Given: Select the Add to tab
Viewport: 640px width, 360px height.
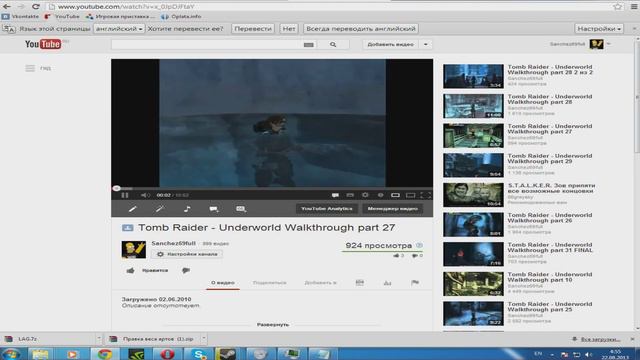Looking at the screenshot, I should [x=320, y=282].
